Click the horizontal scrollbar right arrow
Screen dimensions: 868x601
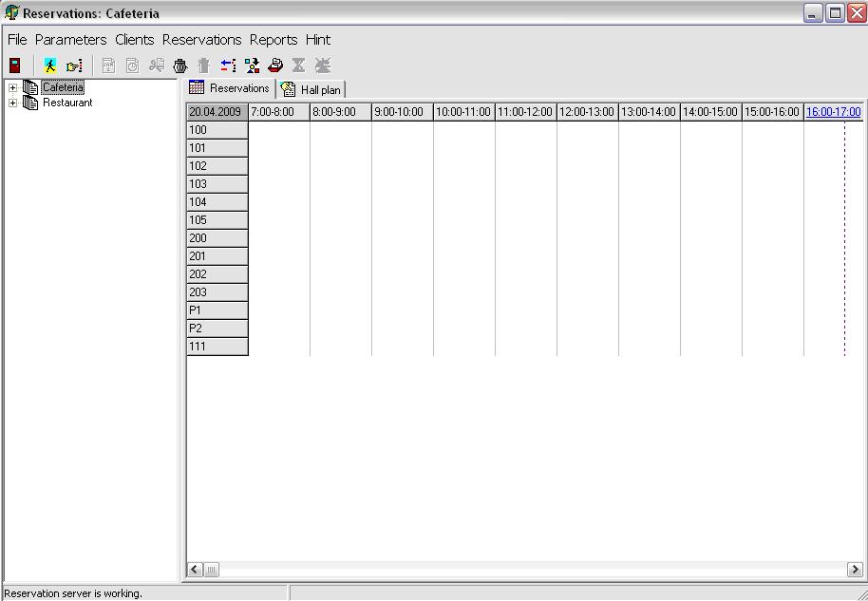(855, 569)
